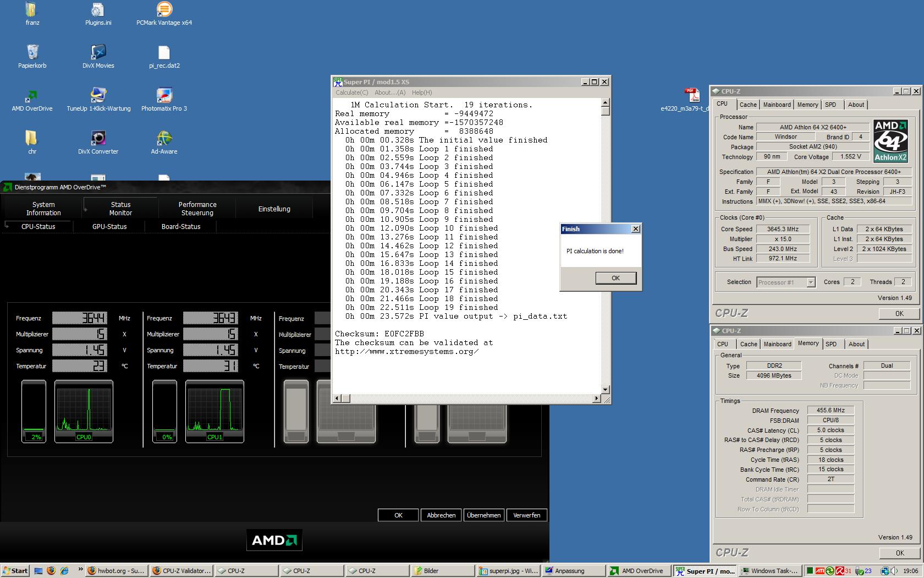Image resolution: width=924 pixels, height=578 pixels.
Task: Switch to SPD tab in upper CPU-Z
Action: (x=831, y=105)
